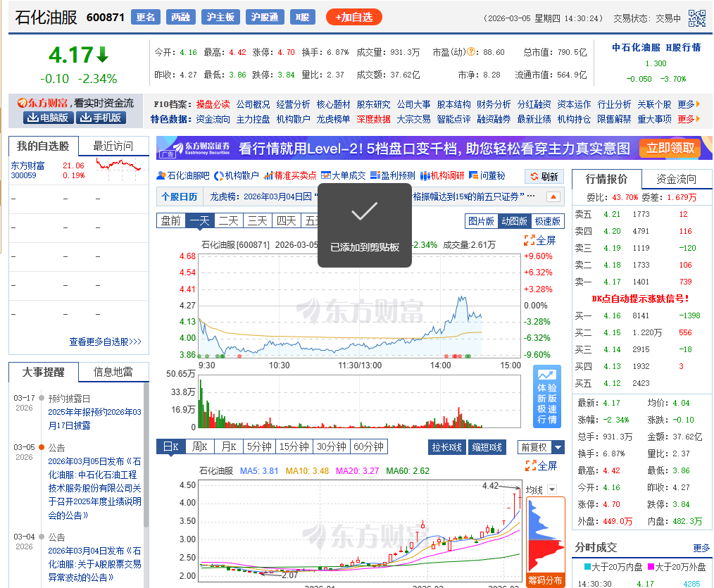
Task: Click 更多 link in 分时成交 section
Action: pos(701,548)
